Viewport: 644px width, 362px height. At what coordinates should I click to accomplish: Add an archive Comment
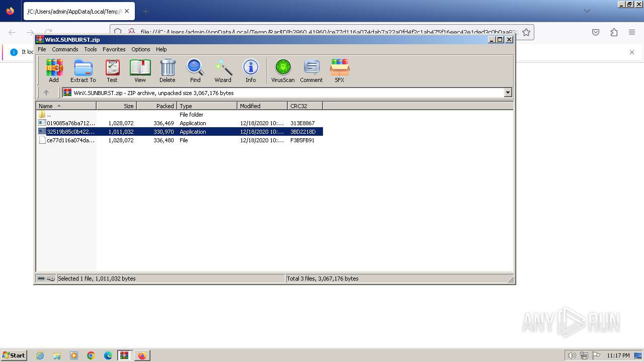pyautogui.click(x=311, y=70)
